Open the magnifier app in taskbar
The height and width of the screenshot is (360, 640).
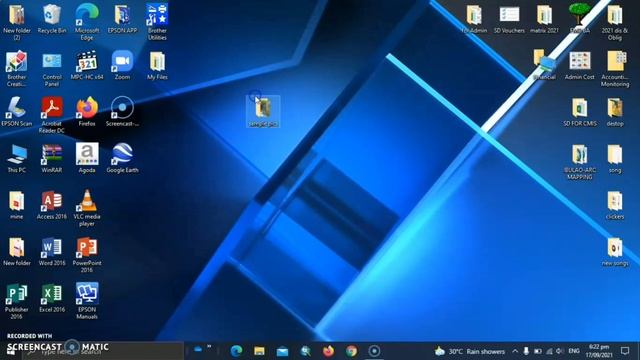coord(305,351)
